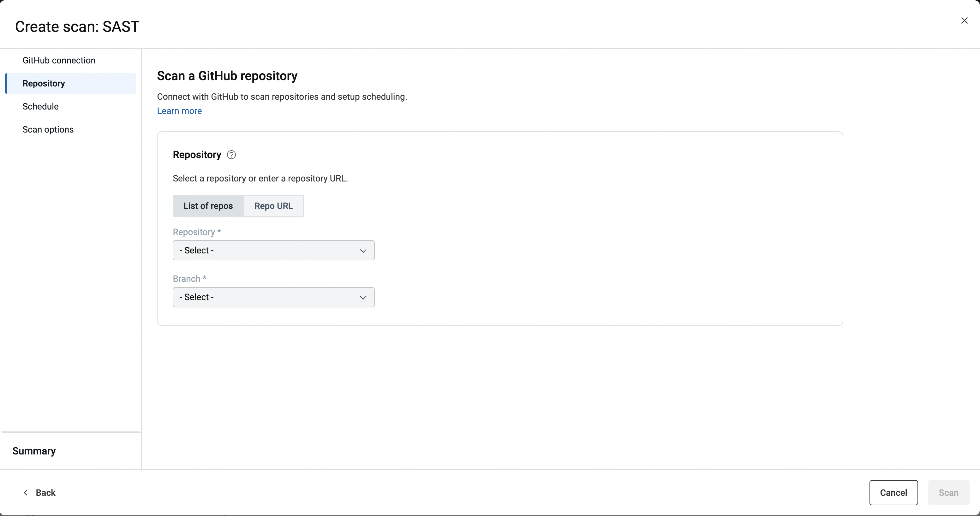Expand the Summary section
The image size is (980, 516).
point(34,451)
